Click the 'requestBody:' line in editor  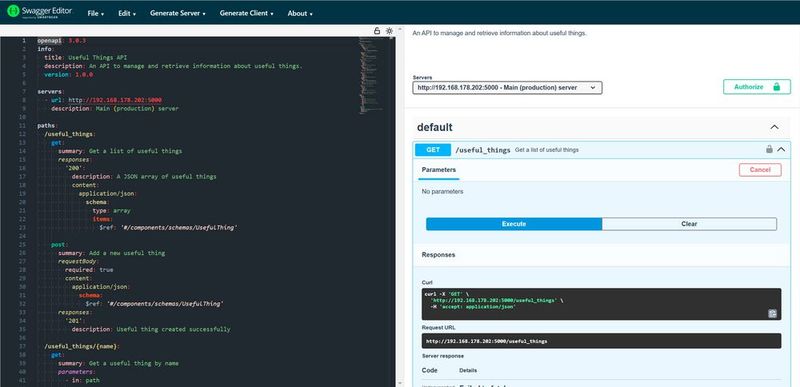coord(78,262)
